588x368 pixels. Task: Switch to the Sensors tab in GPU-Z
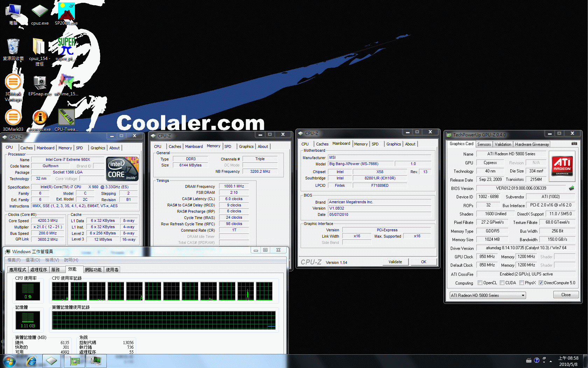484,144
